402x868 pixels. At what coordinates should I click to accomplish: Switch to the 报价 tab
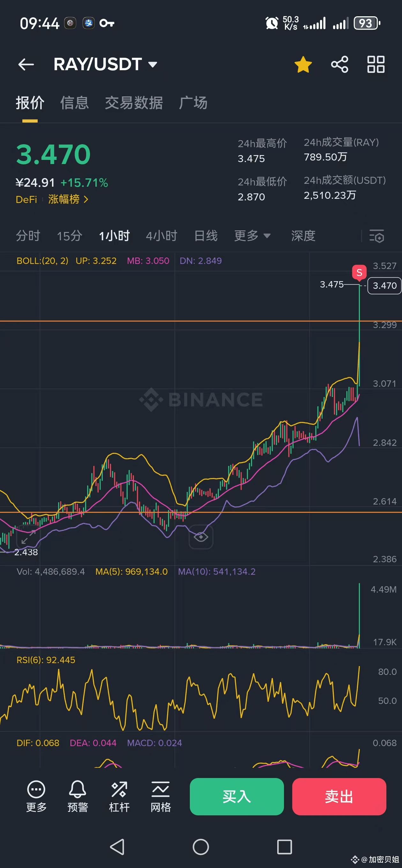point(30,103)
